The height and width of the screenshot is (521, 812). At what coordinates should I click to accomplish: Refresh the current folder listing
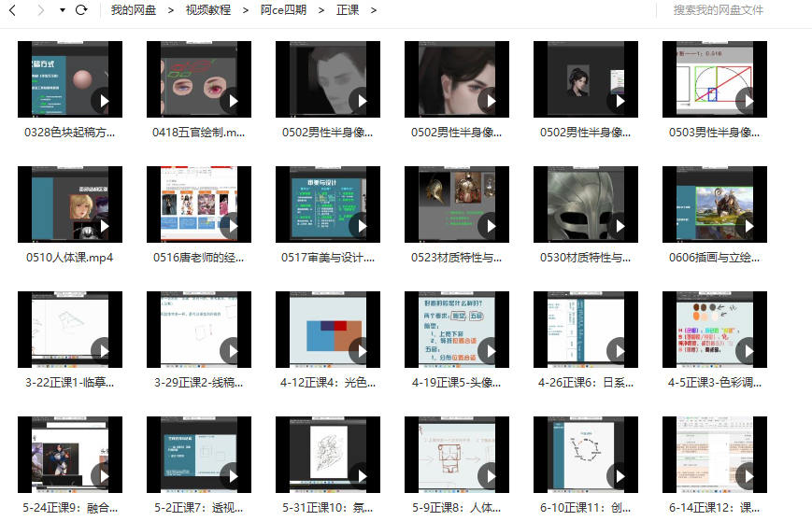pos(81,10)
